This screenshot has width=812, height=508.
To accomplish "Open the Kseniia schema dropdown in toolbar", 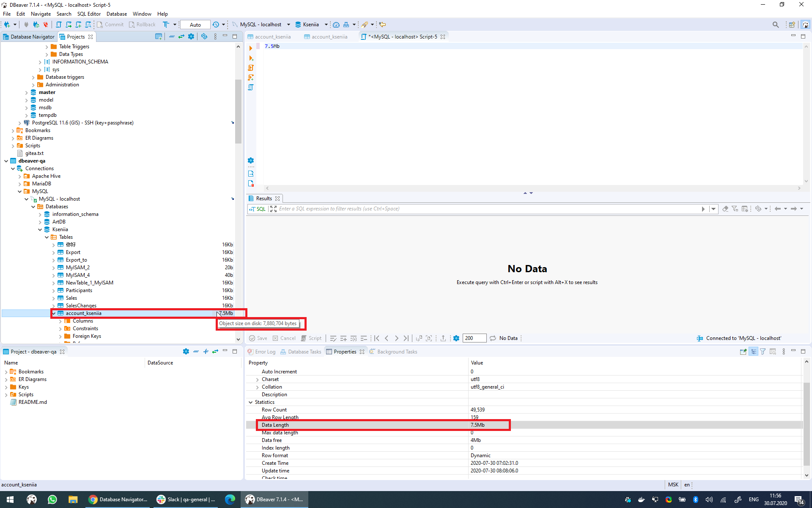I will pos(326,24).
